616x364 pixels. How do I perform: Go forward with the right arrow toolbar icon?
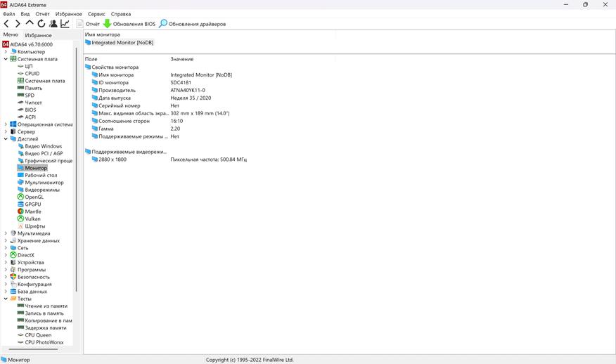18,24
